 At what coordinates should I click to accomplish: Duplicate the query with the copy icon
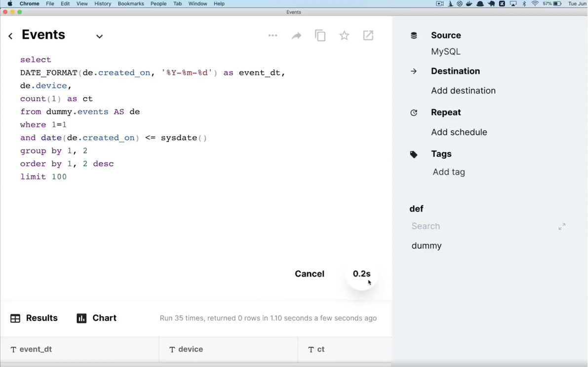click(x=320, y=36)
